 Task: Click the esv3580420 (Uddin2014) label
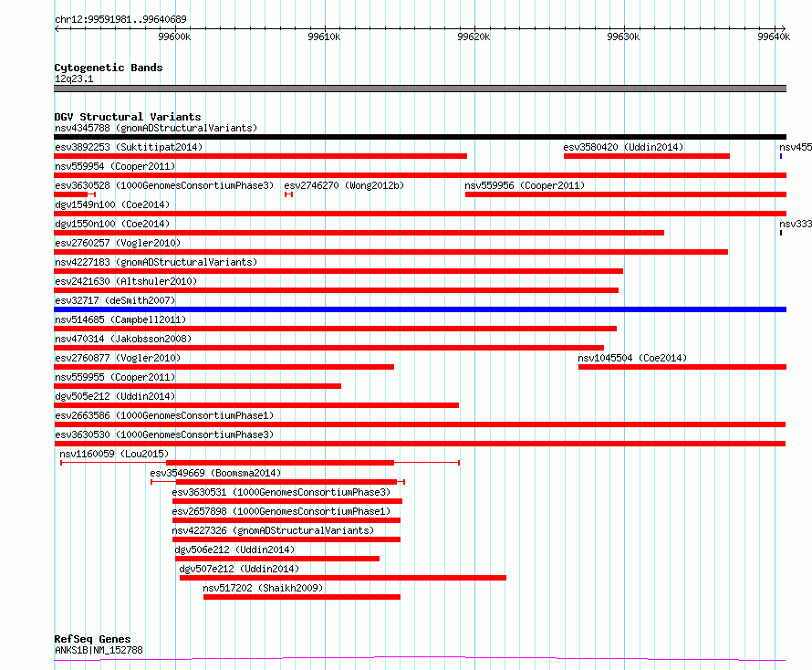(x=623, y=147)
